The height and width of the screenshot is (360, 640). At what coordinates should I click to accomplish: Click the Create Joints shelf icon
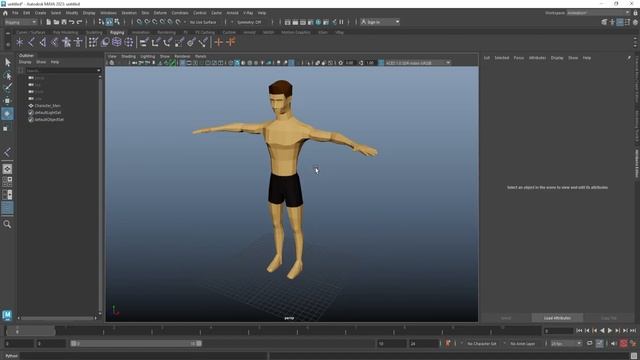click(x=31, y=42)
